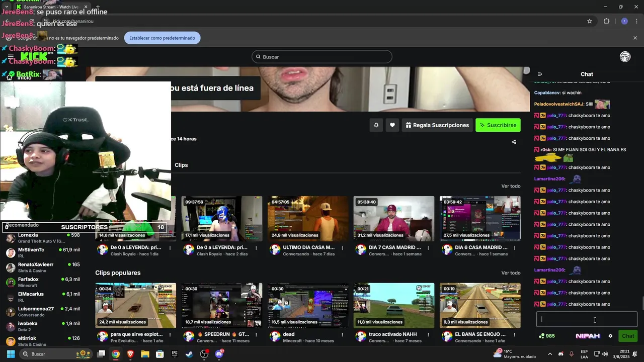Click the Kick search box 'Buscar'

pyautogui.click(x=322, y=57)
